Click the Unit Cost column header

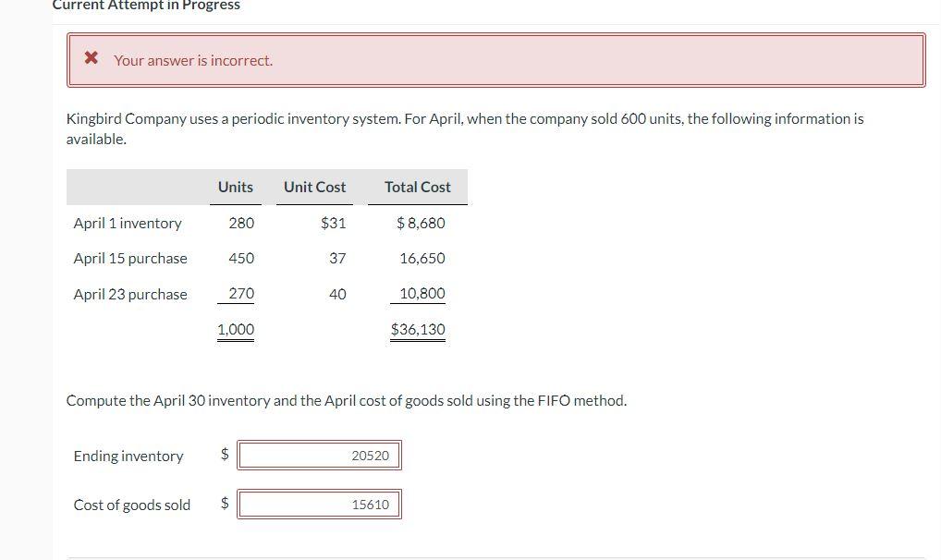314,187
